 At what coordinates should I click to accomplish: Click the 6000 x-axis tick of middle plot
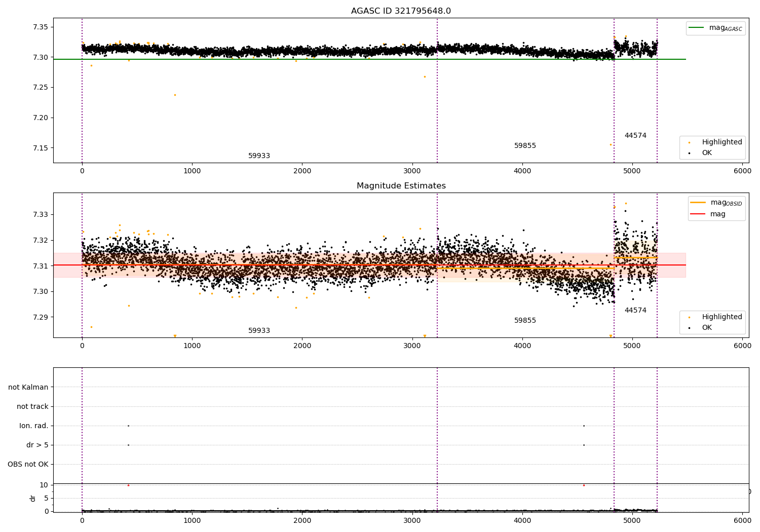click(742, 346)
